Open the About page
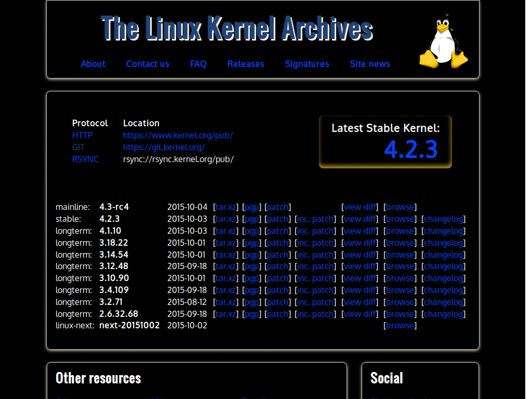The width and height of the screenshot is (532, 399). click(x=93, y=64)
